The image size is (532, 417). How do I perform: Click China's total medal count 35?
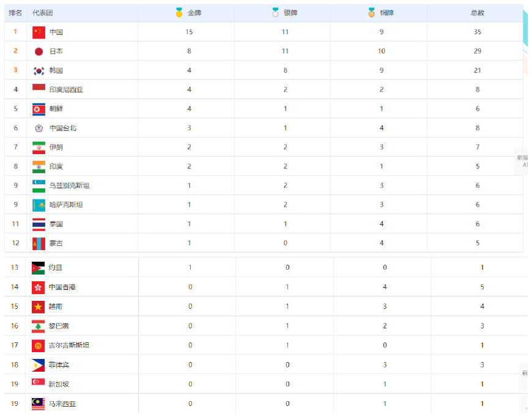tap(477, 32)
